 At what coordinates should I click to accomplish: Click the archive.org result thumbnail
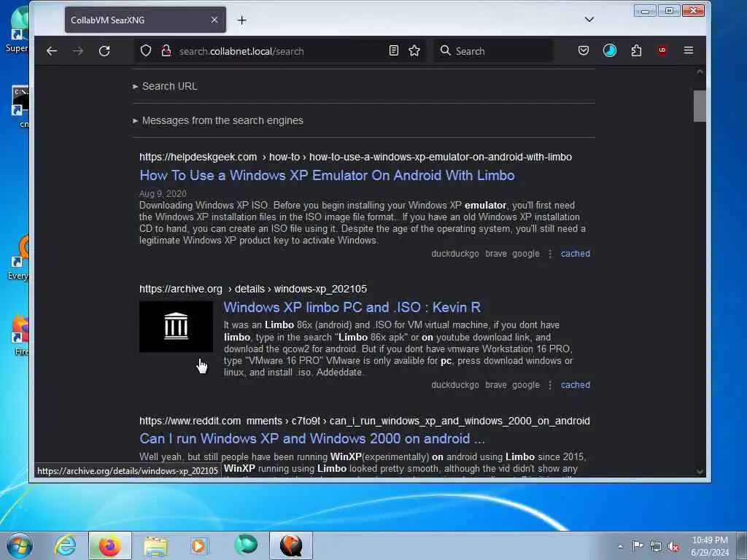click(x=176, y=327)
